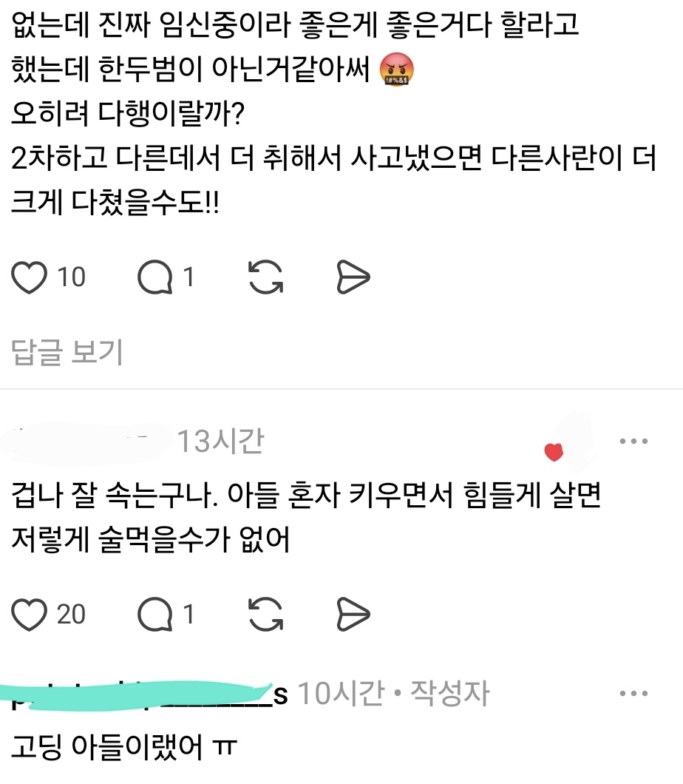Screen dimensions: 683x784
Task: Like the 겁나 잘 속는구나 comment
Action: (29, 614)
